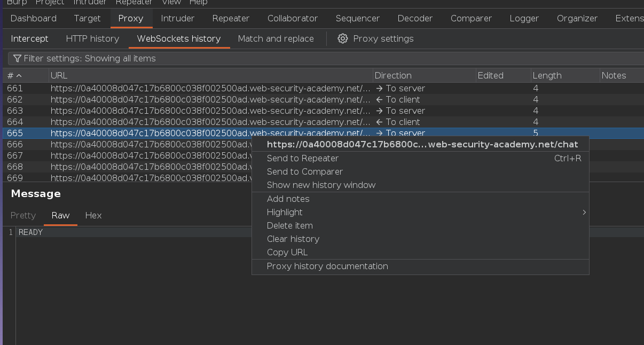Viewport: 644px width, 345px height.
Task: Click the sort arrow in # column header
Action: 19,76
